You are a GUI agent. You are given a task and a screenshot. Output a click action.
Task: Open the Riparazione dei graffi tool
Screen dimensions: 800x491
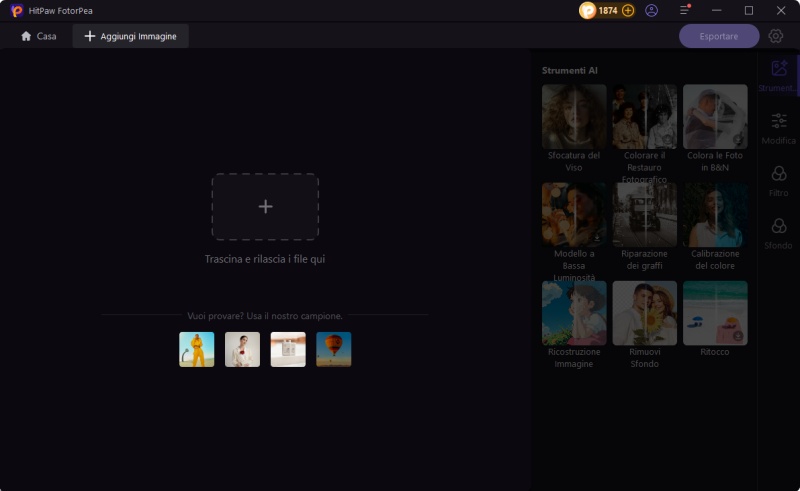[644, 214]
